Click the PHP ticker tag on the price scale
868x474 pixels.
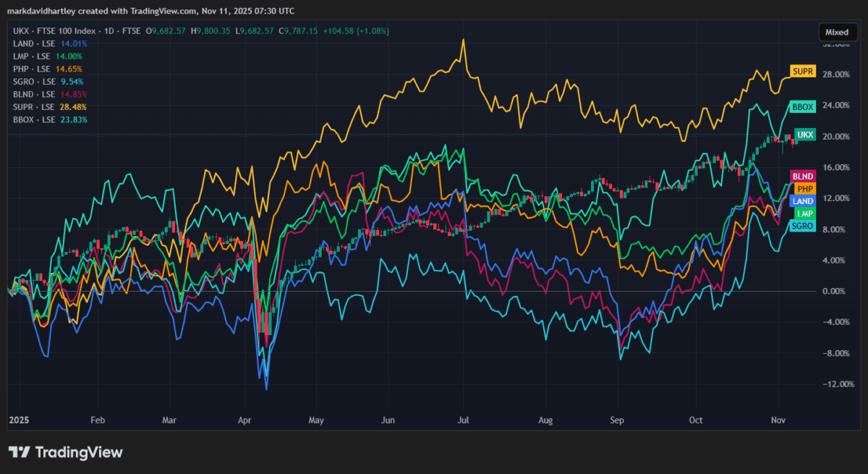(x=802, y=188)
